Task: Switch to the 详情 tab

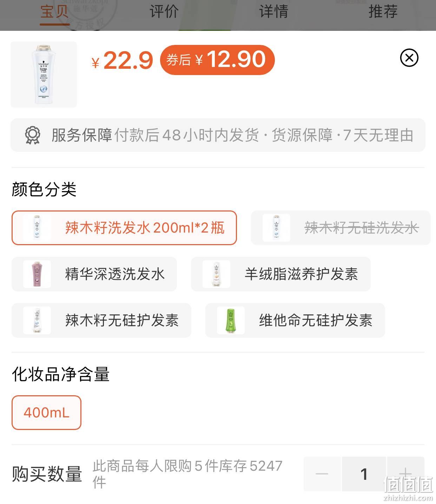Action: [273, 12]
